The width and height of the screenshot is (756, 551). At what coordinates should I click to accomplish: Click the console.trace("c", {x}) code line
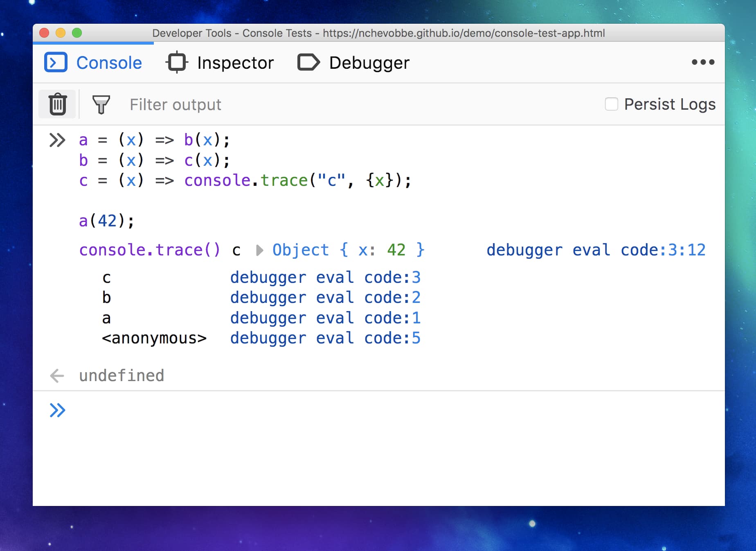(x=245, y=181)
